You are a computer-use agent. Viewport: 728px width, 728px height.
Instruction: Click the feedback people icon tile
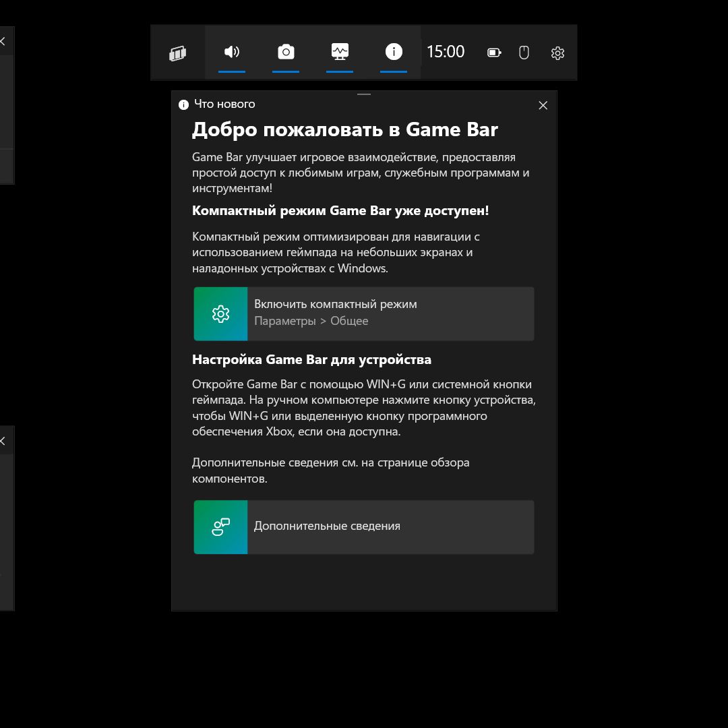[x=220, y=527]
